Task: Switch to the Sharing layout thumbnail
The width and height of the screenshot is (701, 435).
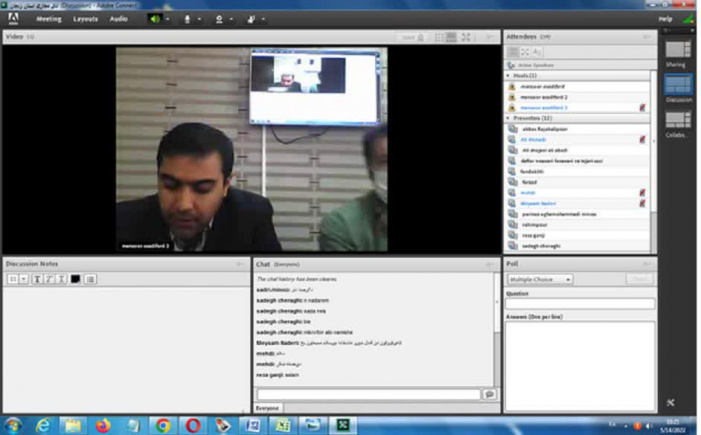Action: point(678,48)
